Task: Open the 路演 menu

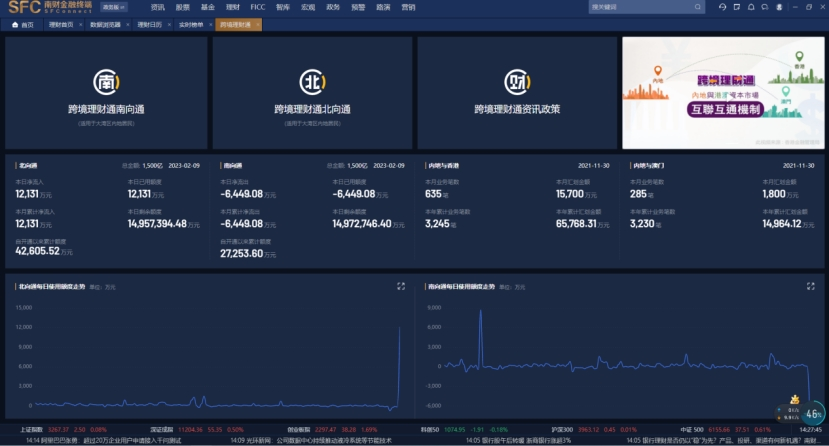Action: click(x=383, y=7)
